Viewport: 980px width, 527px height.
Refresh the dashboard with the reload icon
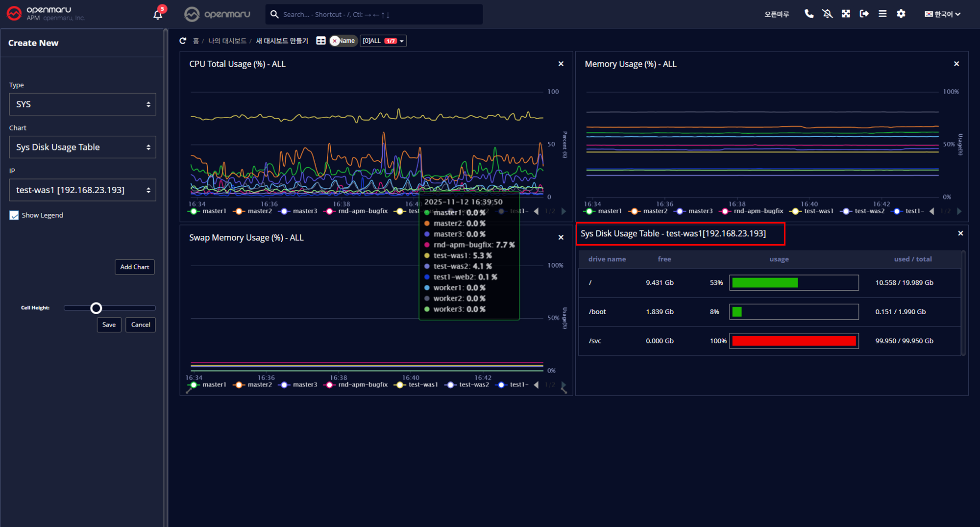pyautogui.click(x=183, y=41)
